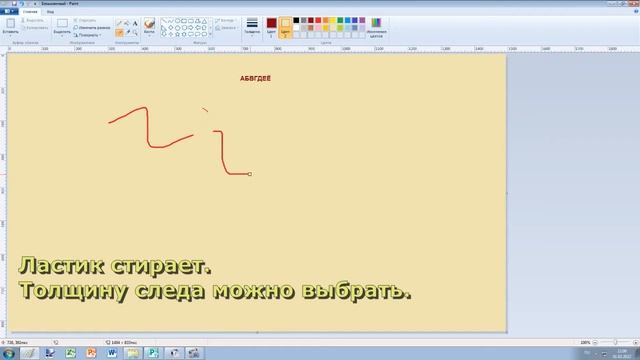Choose the diamond shape in gallery
This screenshot has height=360, width=640.
[171, 27]
